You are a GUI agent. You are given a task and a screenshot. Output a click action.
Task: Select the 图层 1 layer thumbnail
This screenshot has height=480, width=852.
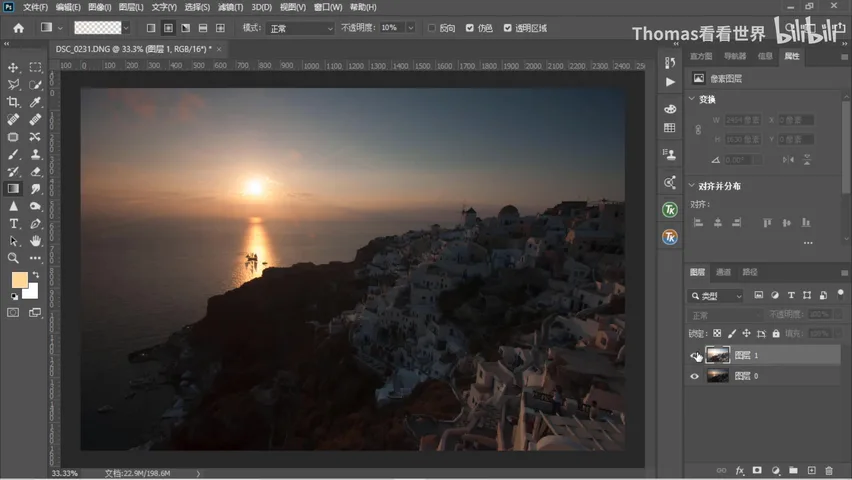click(717, 355)
